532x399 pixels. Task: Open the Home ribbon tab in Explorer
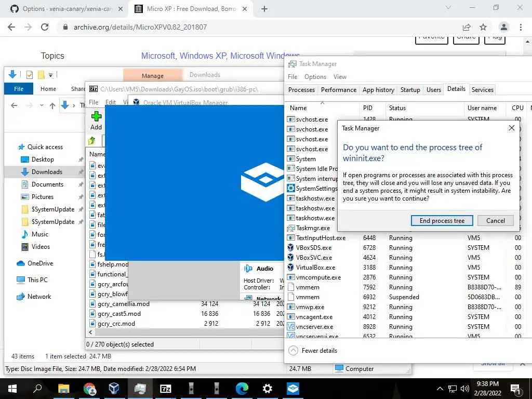pyautogui.click(x=48, y=88)
